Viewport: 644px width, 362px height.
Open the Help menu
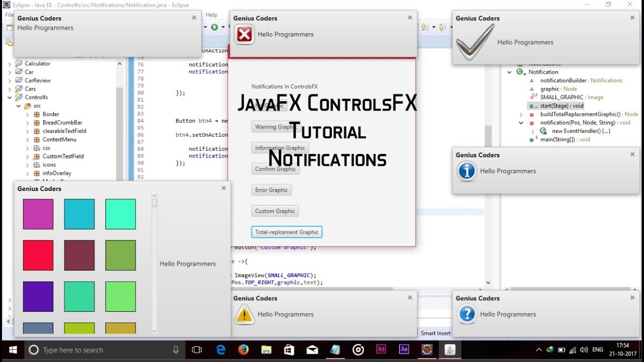[x=211, y=15]
